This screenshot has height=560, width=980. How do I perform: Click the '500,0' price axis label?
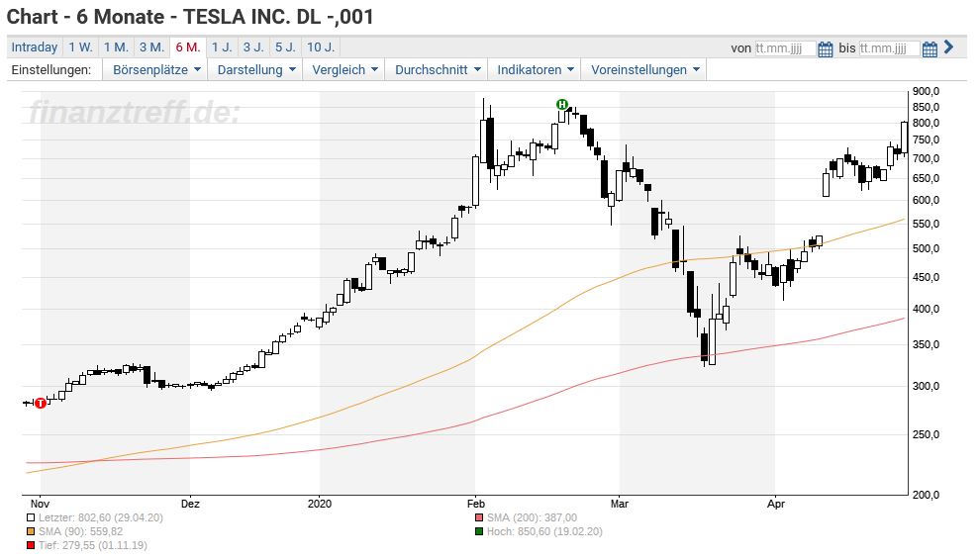pyautogui.click(x=927, y=248)
